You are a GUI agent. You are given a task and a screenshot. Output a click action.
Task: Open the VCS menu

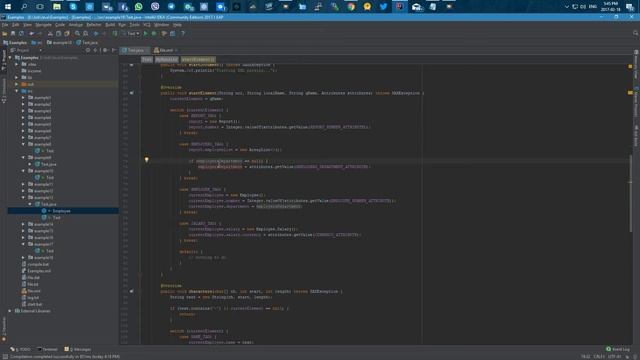click(147, 25)
